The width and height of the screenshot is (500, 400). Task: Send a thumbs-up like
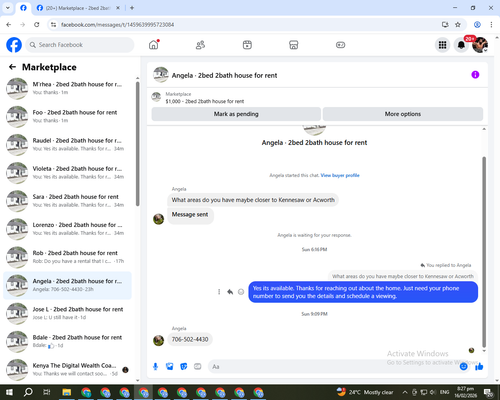[479, 367]
